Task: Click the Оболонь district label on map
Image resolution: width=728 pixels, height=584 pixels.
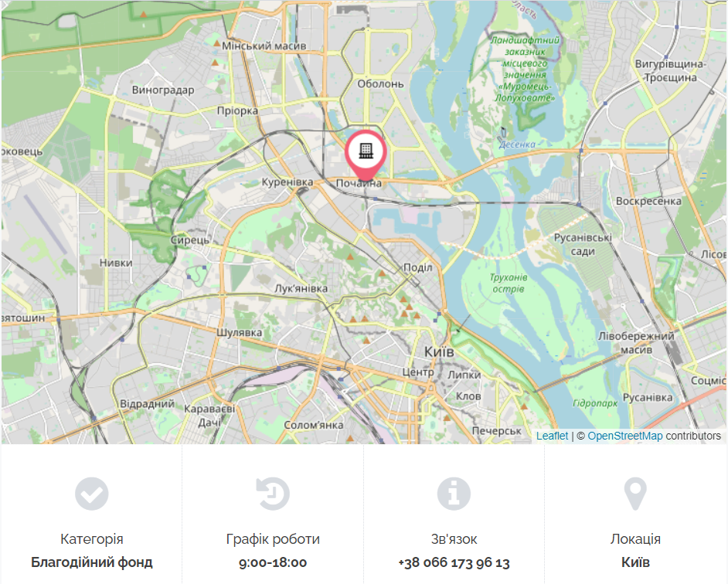Action: [x=380, y=84]
